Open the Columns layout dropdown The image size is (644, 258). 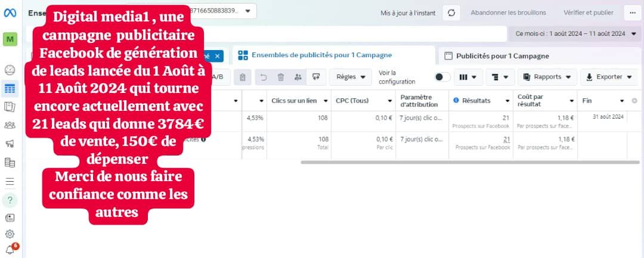(x=468, y=77)
